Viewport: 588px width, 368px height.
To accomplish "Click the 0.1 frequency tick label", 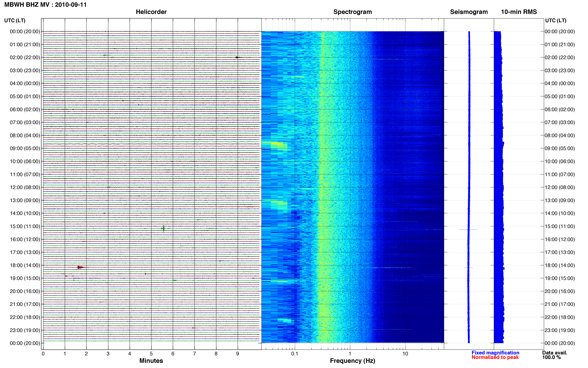I will tap(295, 354).
